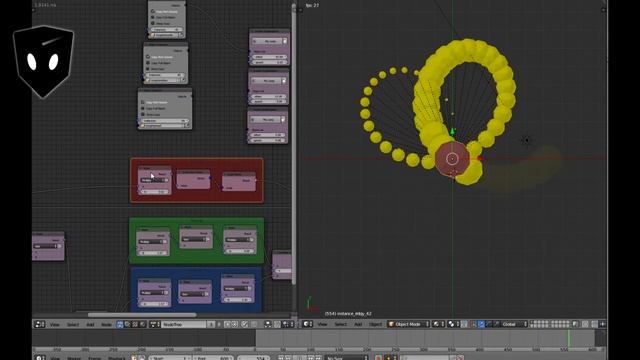Viewport: 640px width, 360px height.
Task: Open Select menu in 3D viewport header
Action: [341, 324]
